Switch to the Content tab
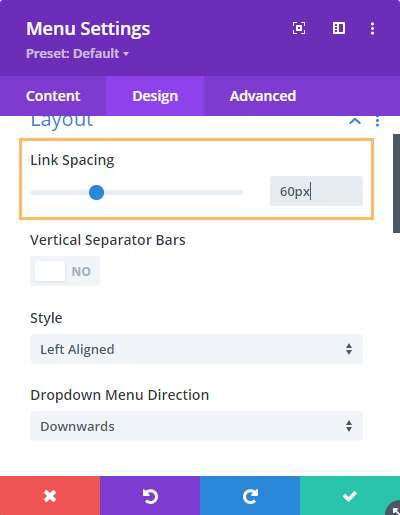400x515 pixels. click(53, 96)
